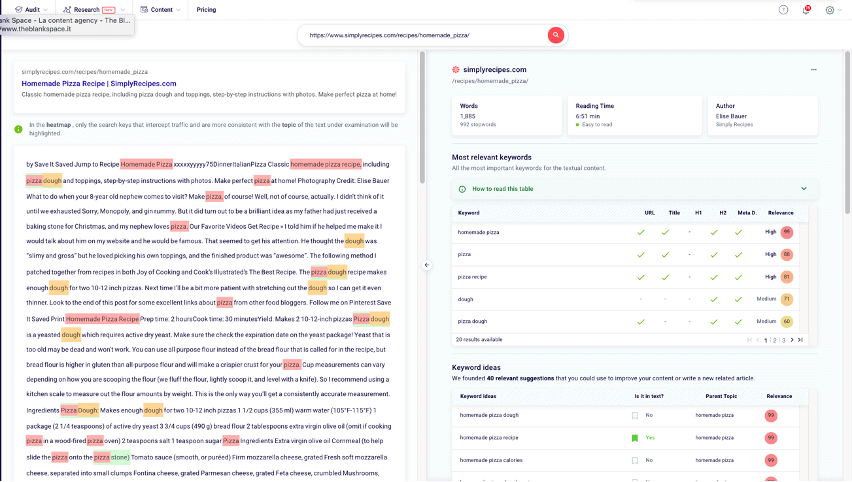Expand the Content menu chevron
The image size is (852, 482).
coord(178,10)
